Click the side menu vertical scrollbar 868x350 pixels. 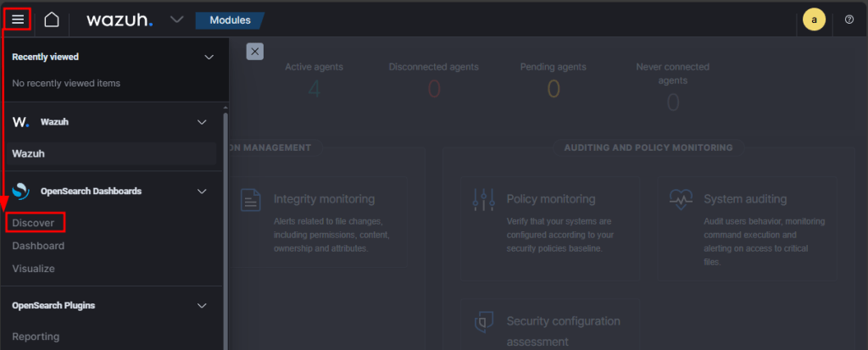pos(225,229)
